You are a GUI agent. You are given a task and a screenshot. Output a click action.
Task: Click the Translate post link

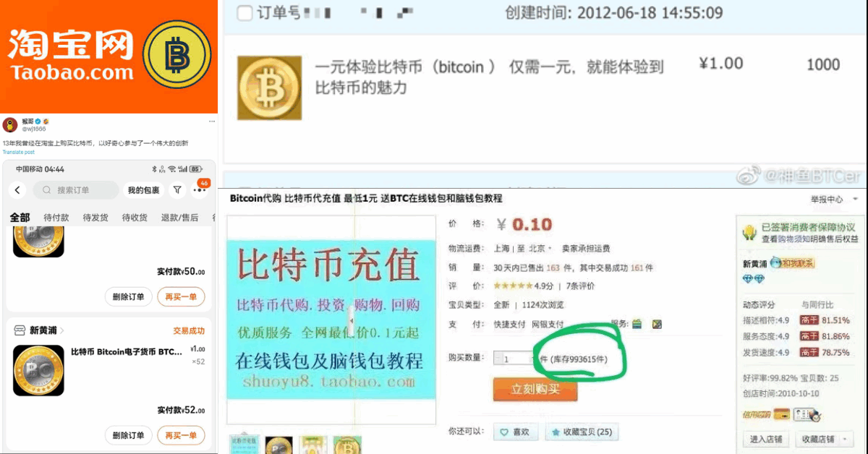point(19,153)
